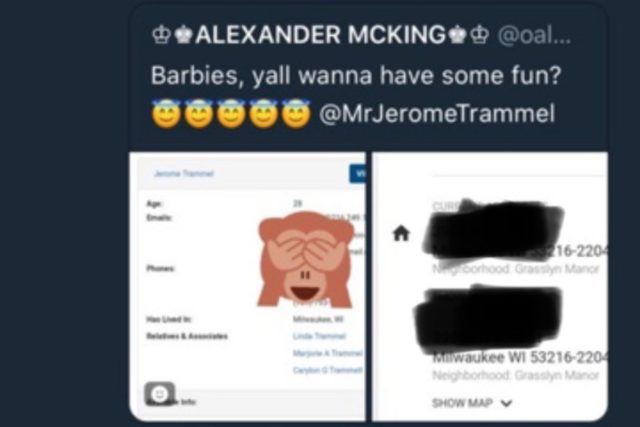Open the SHOW MAP label
The height and width of the screenshot is (427, 640).
click(x=462, y=403)
